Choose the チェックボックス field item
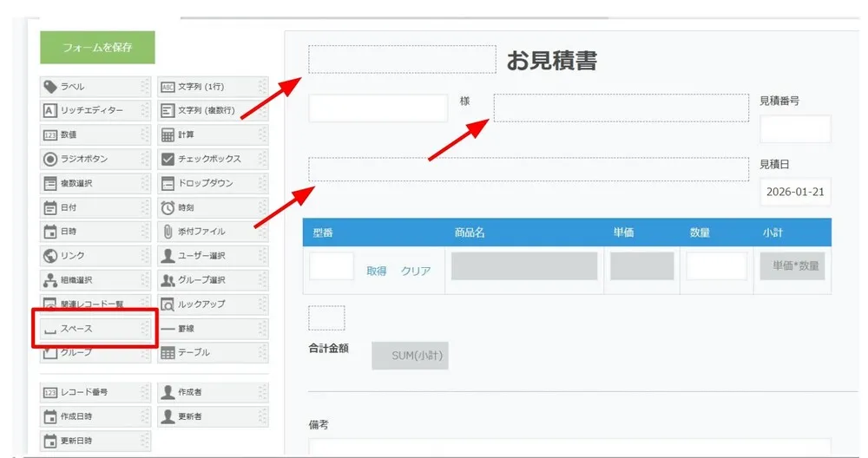This screenshot has height=458, width=868. (x=212, y=160)
